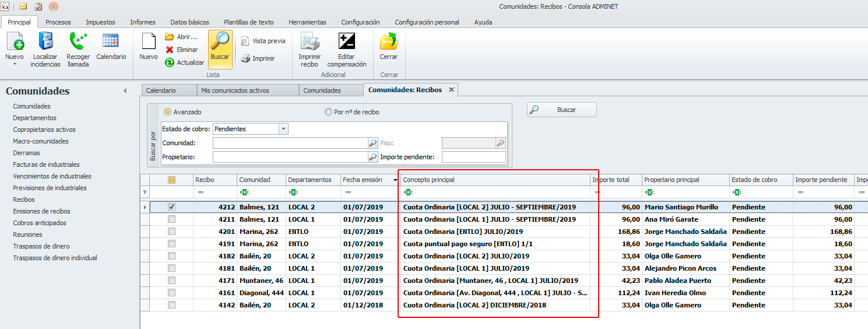The image size is (868, 329).
Task: Toggle select-all checkbox in grid header
Action: pos(171,180)
